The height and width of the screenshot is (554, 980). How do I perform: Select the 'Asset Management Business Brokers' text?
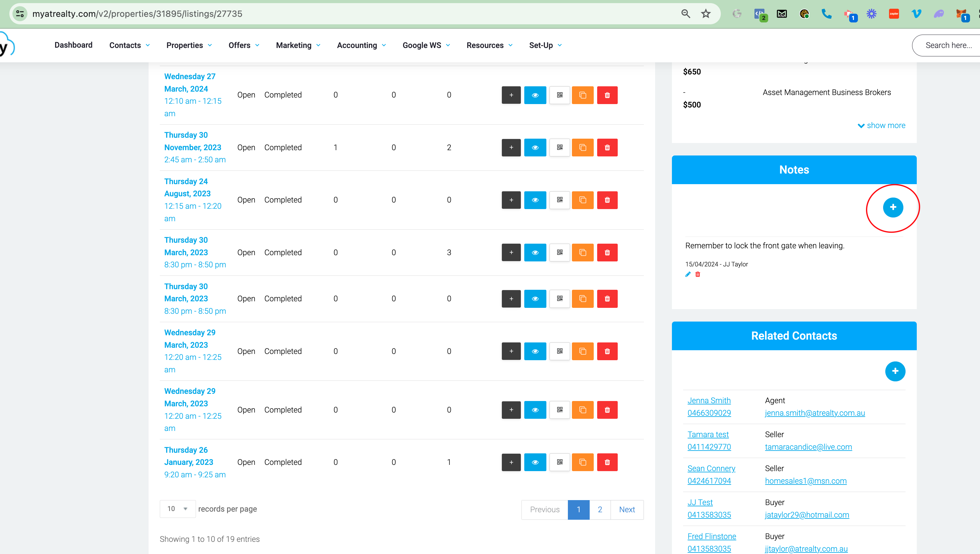tap(827, 93)
